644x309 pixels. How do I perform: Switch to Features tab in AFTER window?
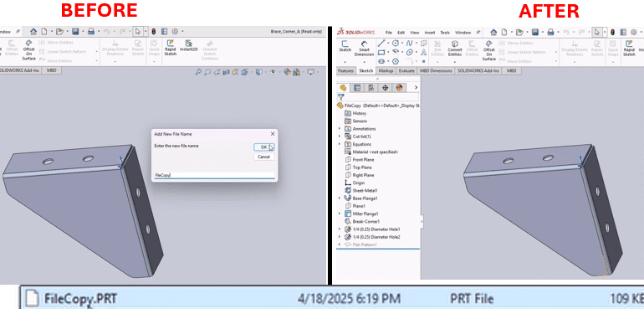click(x=345, y=71)
